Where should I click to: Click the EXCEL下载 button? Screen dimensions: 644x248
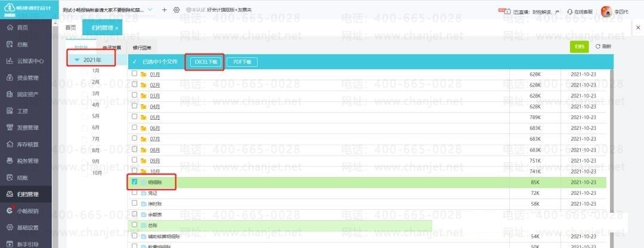coord(206,62)
